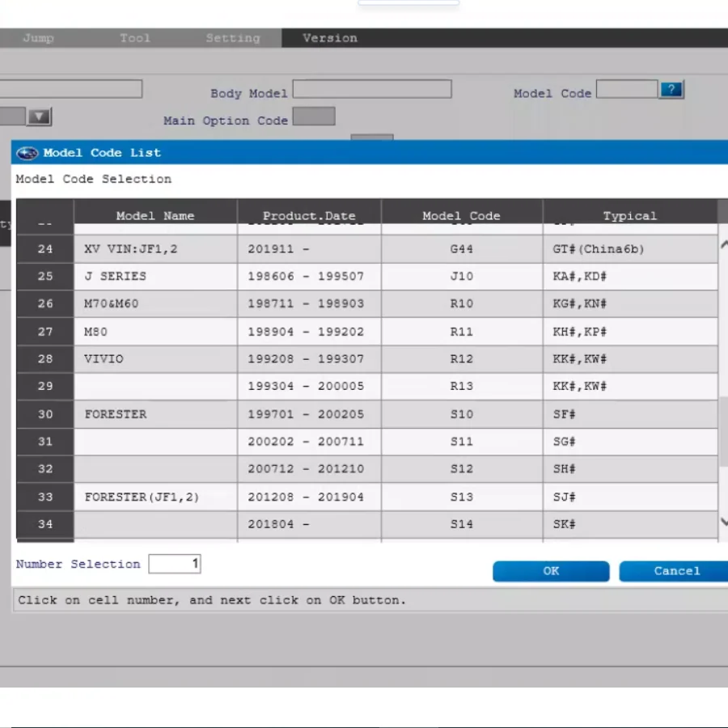Click the FORESTER model name in row 30
Image resolution: width=728 pixels, height=728 pixels.
115,414
